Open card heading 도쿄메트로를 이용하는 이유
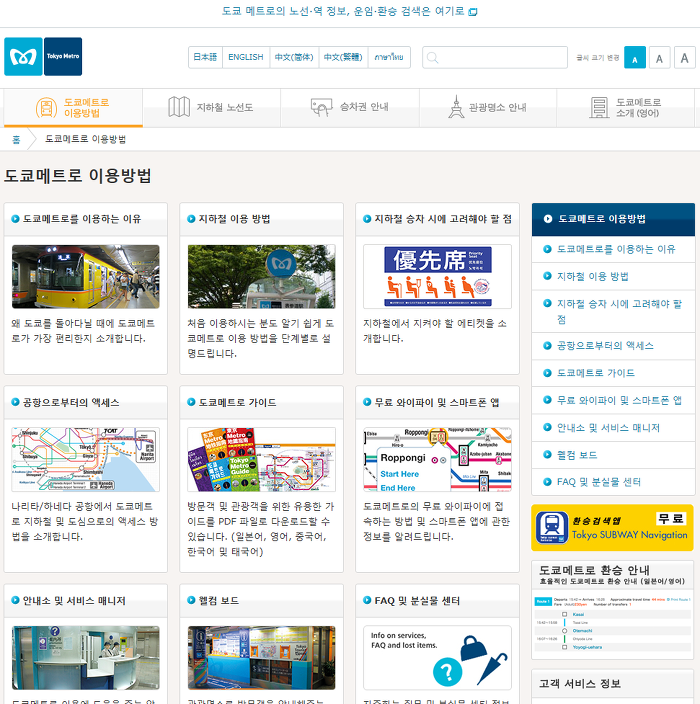The image size is (700, 704). click(x=82, y=219)
